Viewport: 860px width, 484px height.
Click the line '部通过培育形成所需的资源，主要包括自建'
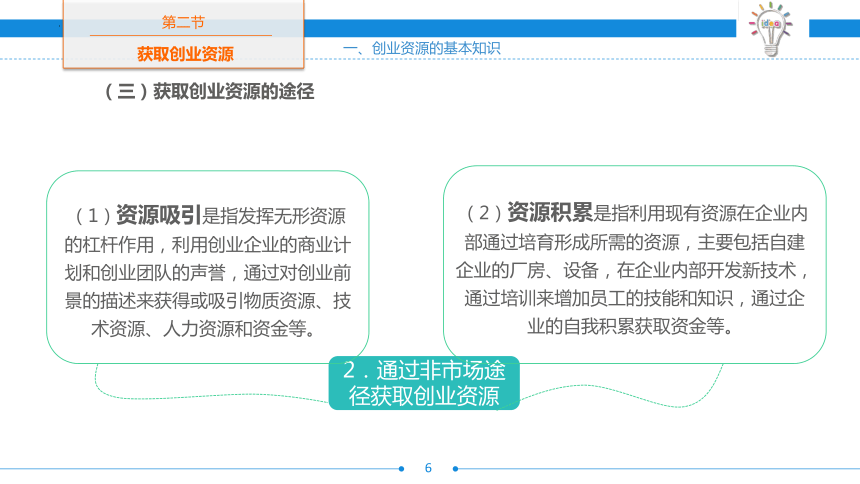click(635, 242)
